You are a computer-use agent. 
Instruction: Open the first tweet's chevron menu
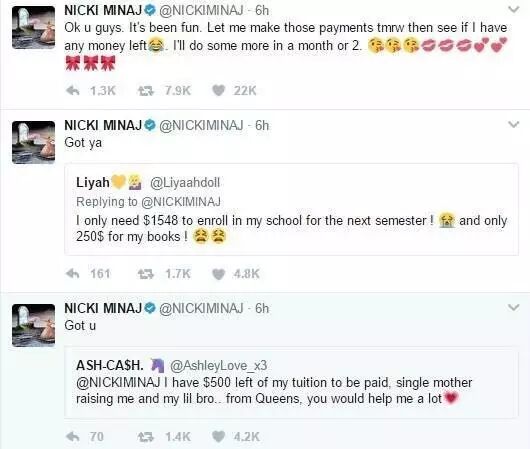(x=513, y=9)
